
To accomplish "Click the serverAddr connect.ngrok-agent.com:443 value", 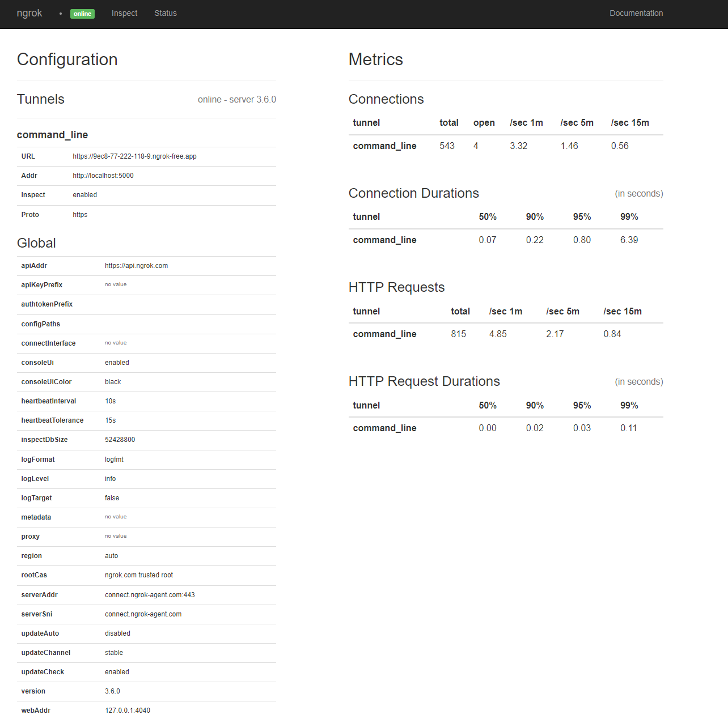I will pyautogui.click(x=150, y=595).
